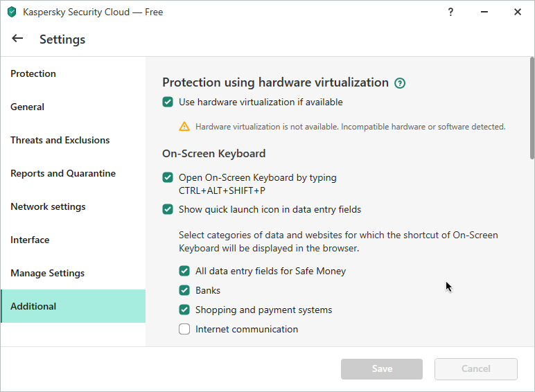Screen dimensions: 535x392
Task: Select Network settings in sidebar
Action: click(x=48, y=206)
